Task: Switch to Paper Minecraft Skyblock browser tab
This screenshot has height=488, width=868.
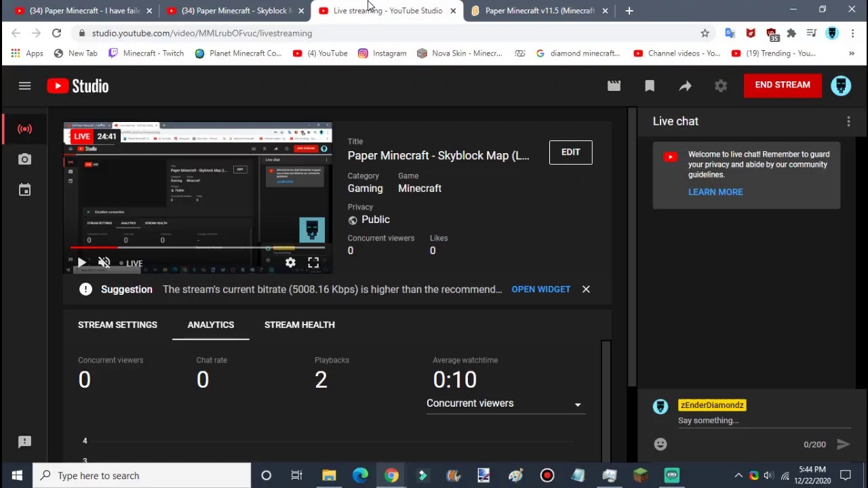Action: pos(237,11)
